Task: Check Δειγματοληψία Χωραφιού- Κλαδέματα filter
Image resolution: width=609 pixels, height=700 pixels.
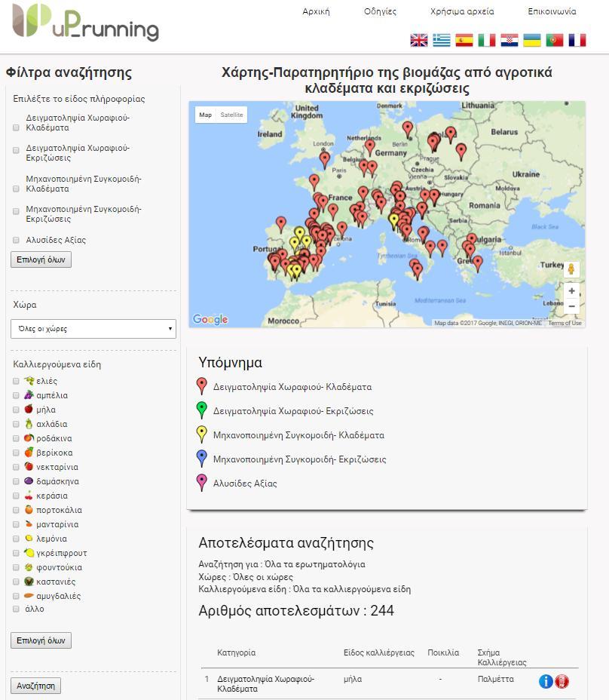Action: 16,127
